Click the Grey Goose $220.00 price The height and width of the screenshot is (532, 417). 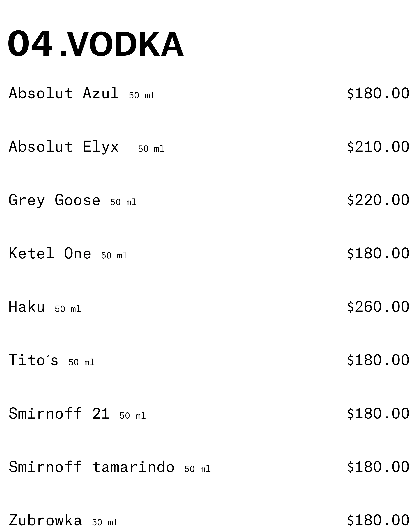378,200
